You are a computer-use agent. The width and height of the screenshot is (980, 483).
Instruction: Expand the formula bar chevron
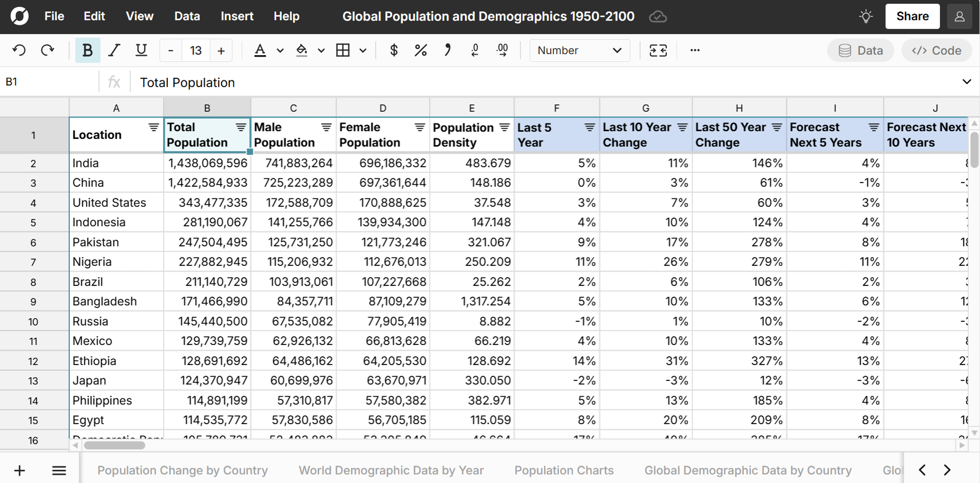tap(966, 82)
